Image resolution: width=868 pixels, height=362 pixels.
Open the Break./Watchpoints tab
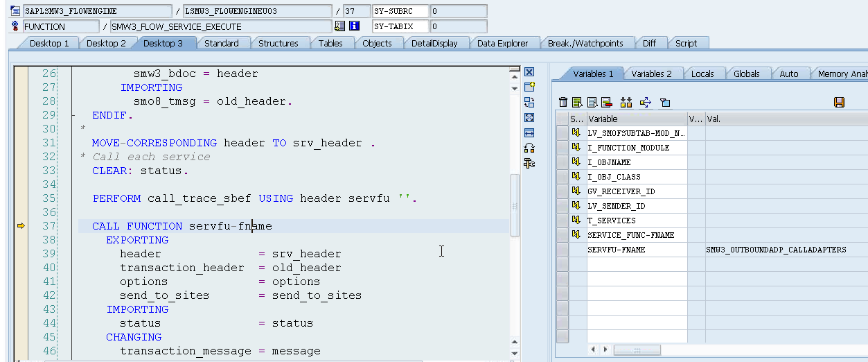pos(585,43)
